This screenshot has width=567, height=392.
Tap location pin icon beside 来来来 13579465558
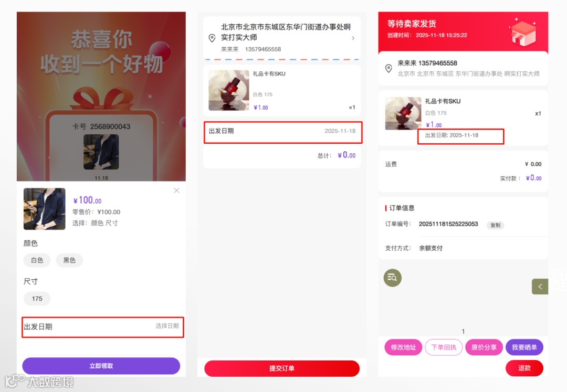click(388, 68)
